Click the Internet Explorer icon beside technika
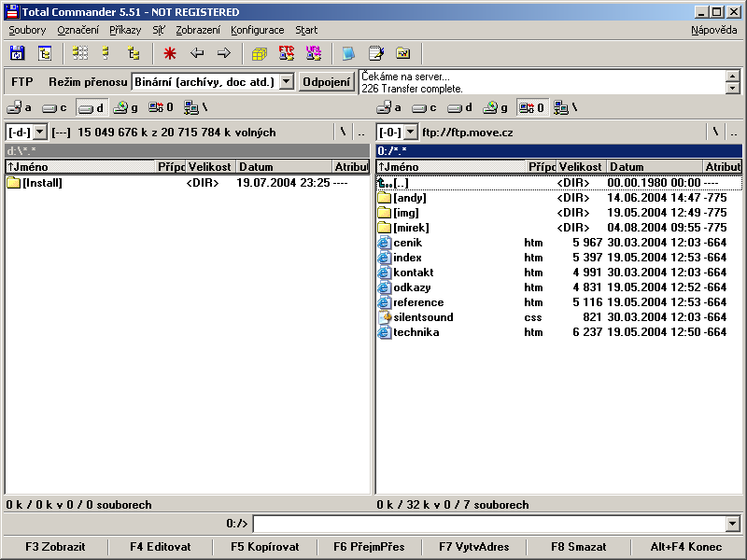The width and height of the screenshot is (747, 560). point(384,332)
